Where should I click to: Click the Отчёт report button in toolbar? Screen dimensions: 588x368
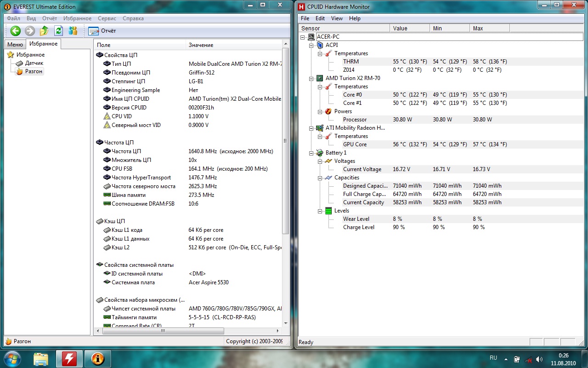coord(102,31)
